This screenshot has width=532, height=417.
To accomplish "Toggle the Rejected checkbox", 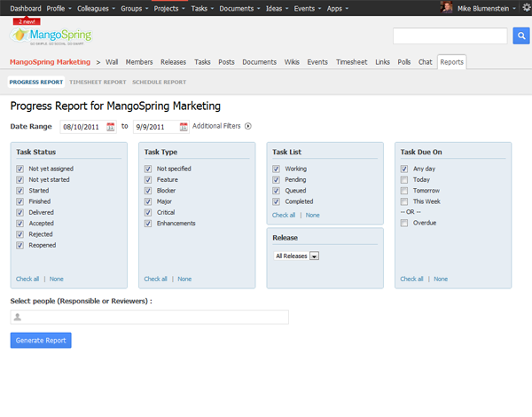I will [x=20, y=234].
